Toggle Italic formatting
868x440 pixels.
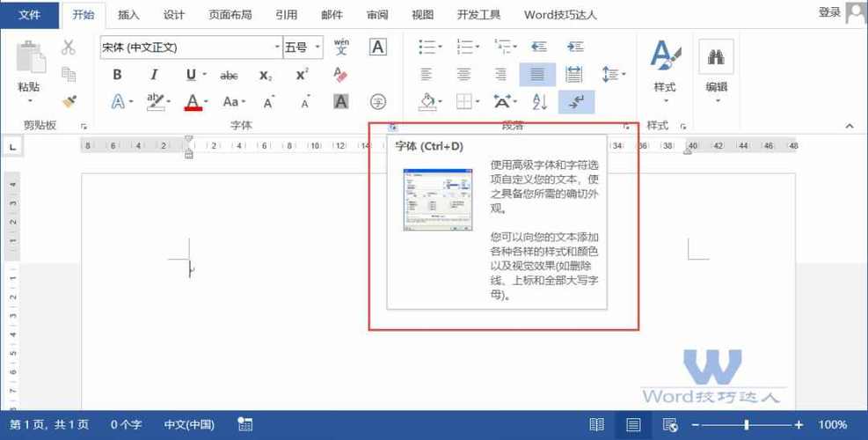coord(154,76)
